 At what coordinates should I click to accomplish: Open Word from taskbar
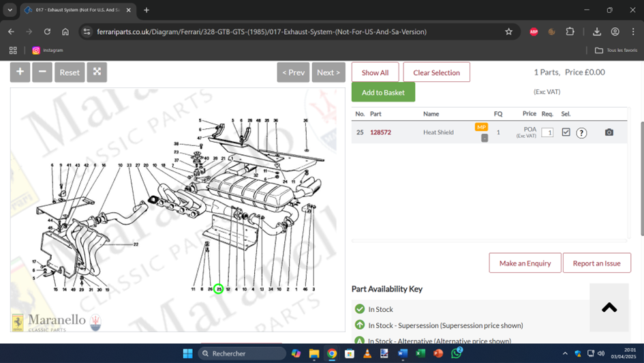[x=403, y=353]
